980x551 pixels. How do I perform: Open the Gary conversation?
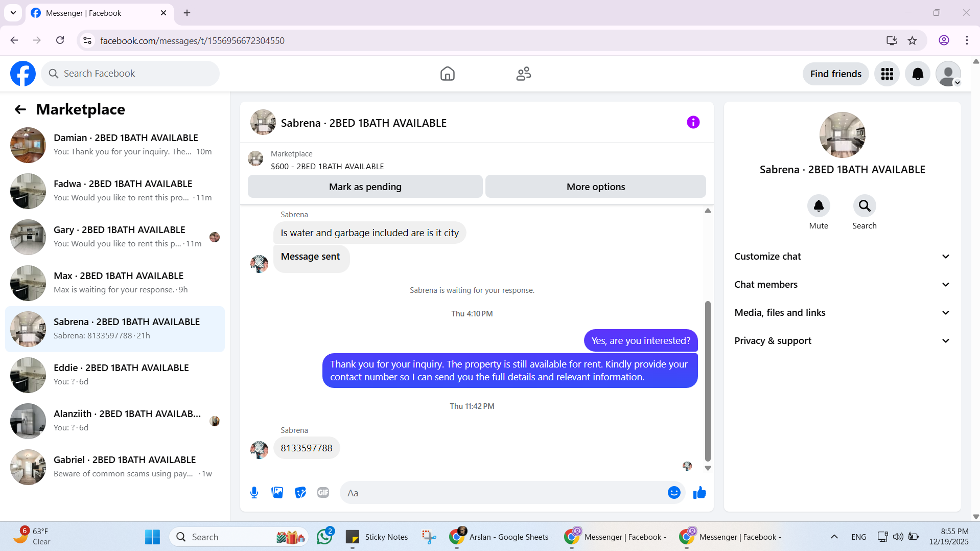tap(115, 237)
